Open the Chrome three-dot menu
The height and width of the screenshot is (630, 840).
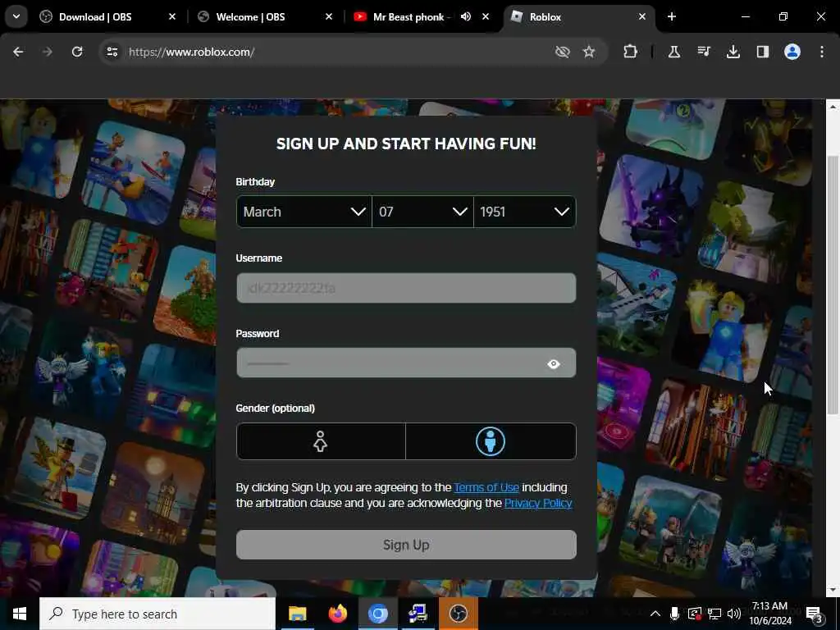pos(821,52)
